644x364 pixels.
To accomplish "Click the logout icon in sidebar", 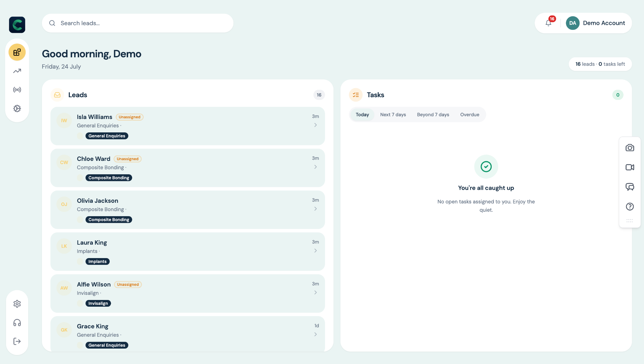I will pos(17,341).
